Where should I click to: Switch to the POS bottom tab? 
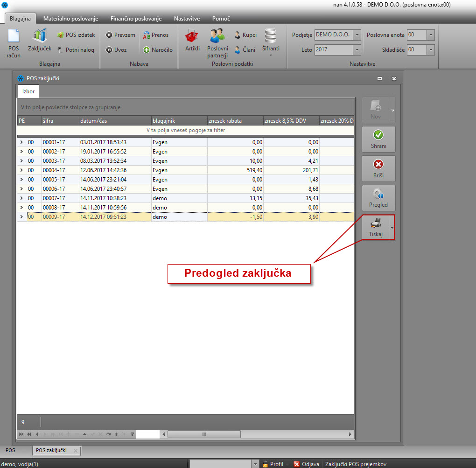point(10,450)
